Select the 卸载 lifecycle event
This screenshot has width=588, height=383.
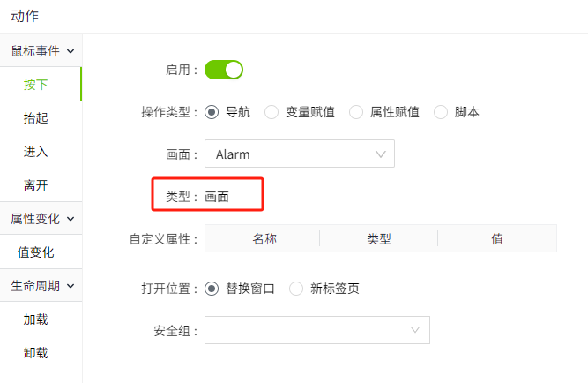tap(36, 353)
